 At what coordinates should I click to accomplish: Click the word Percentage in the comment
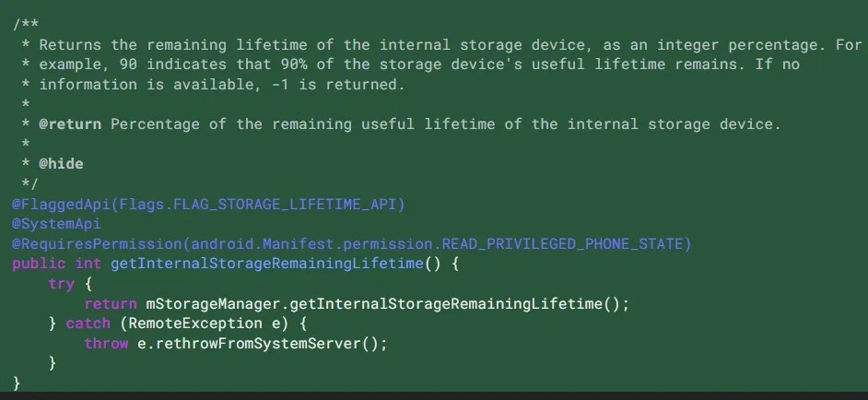155,124
